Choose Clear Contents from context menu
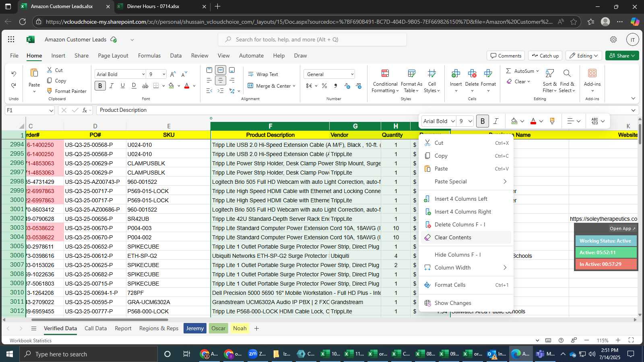This screenshot has width=644, height=362. pyautogui.click(x=466, y=237)
